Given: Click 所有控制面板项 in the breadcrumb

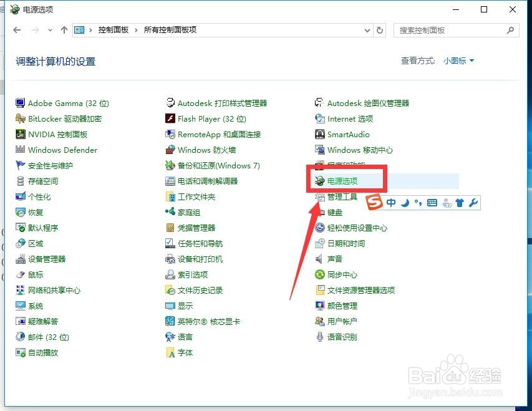Looking at the screenshot, I should point(170,30).
